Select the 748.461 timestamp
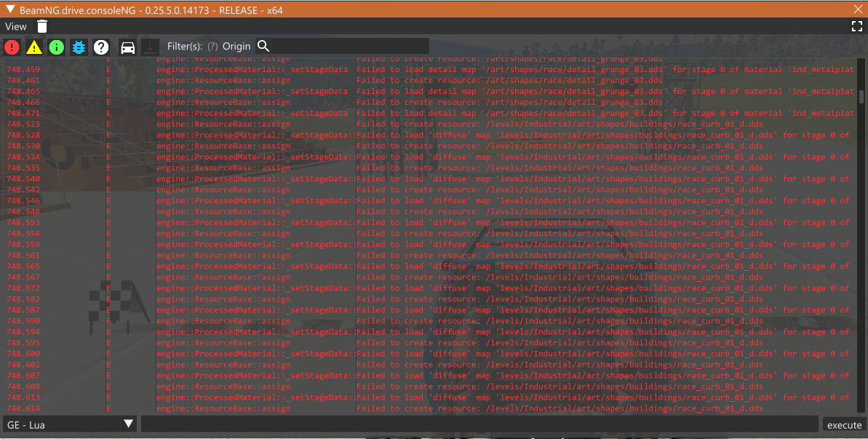Viewport: 868px width, 439px height. pos(23,80)
